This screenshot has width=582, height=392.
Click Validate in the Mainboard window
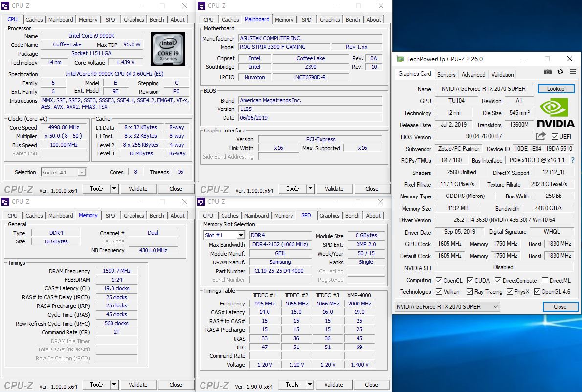coord(334,189)
